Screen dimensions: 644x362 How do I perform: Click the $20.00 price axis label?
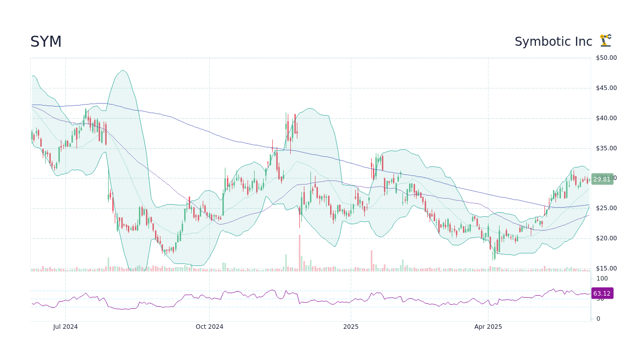606,238
